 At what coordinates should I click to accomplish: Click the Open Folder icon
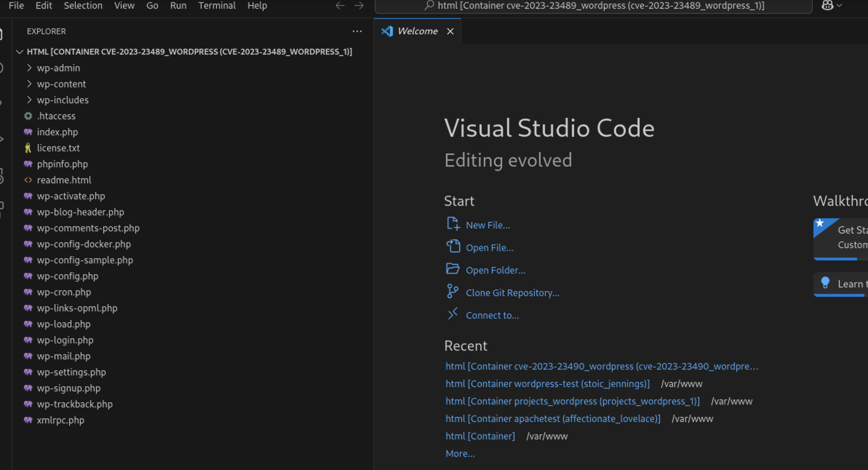(453, 269)
